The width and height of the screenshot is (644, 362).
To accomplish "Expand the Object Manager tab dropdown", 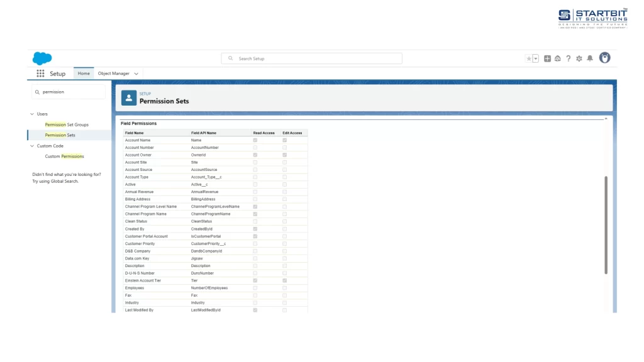I will coord(136,74).
